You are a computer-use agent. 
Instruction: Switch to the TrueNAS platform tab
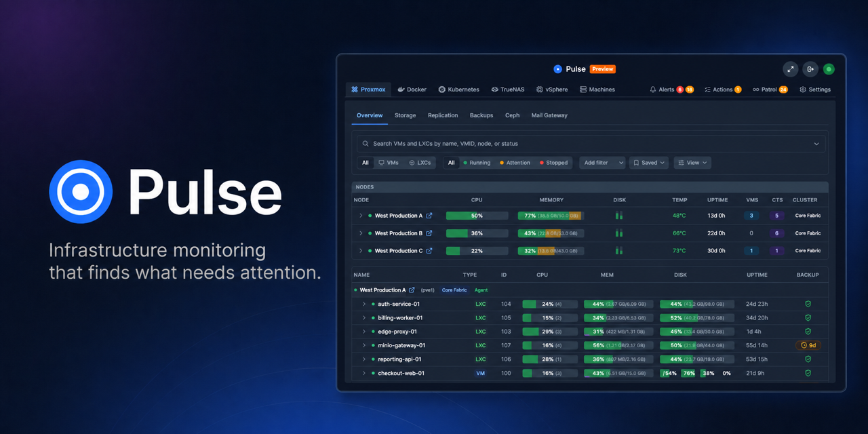point(508,90)
